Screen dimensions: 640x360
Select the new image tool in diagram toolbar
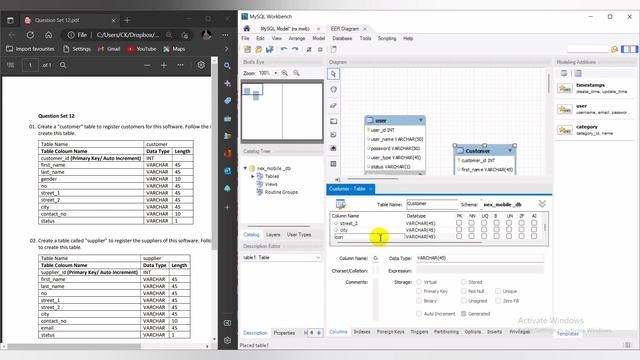click(333, 148)
